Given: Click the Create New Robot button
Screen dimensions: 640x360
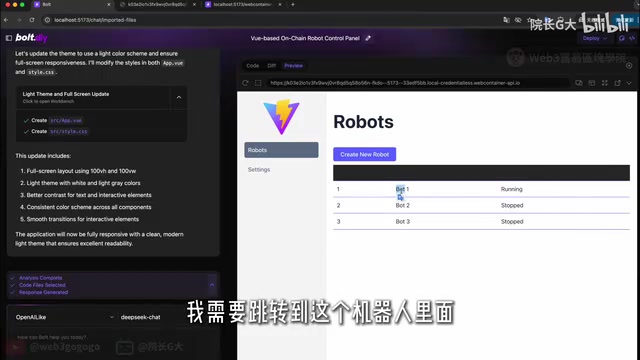Looking at the screenshot, I should click(x=364, y=154).
